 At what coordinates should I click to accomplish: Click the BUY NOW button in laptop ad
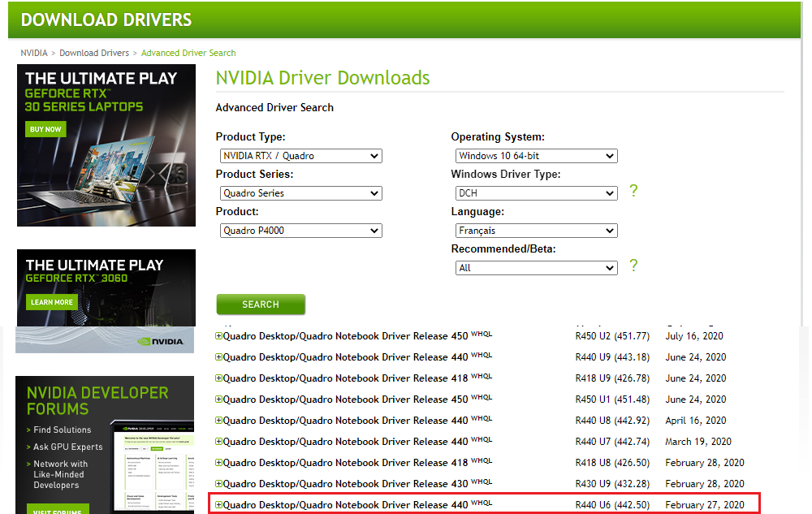pos(45,129)
